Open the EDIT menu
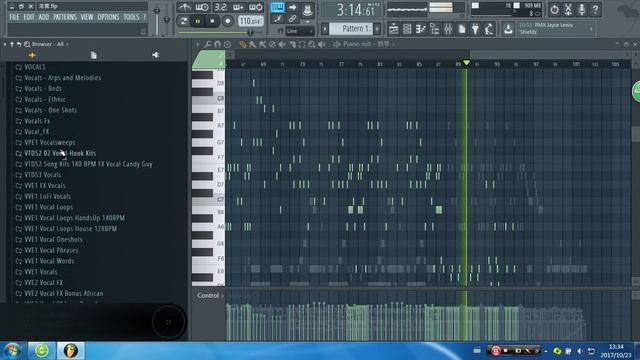 coord(29,17)
